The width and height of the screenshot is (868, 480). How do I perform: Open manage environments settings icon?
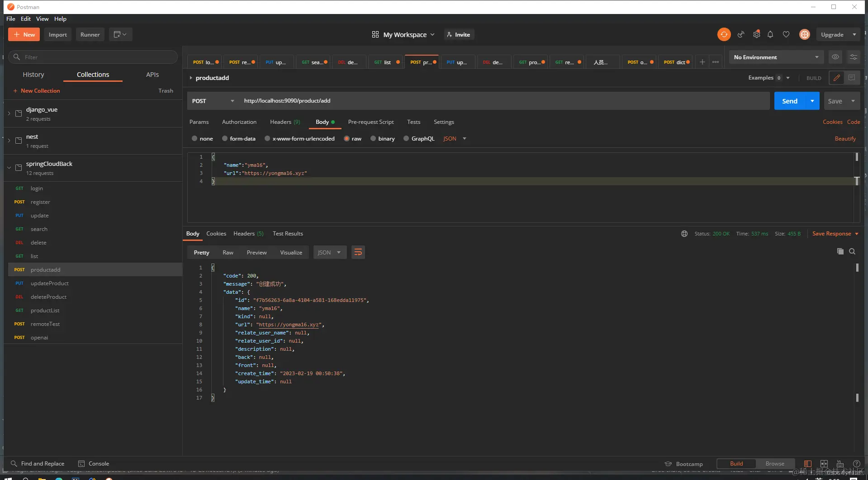(x=853, y=57)
